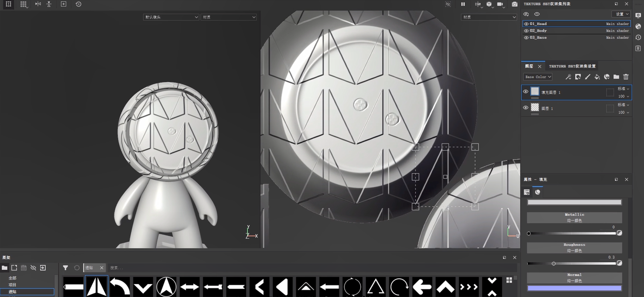This screenshot has width=644, height=297.
Task: Click the filter funnel icon in the shelf
Action: pos(65,268)
